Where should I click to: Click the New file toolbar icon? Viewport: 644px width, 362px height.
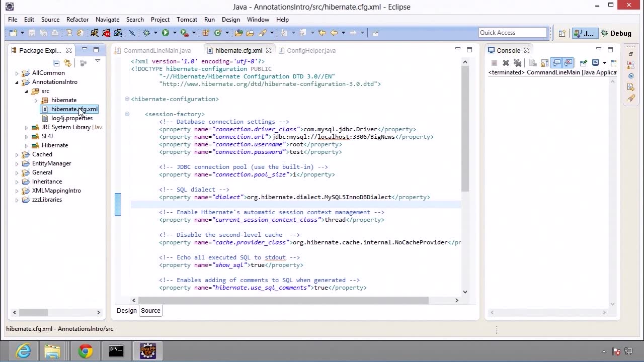[x=13, y=33]
